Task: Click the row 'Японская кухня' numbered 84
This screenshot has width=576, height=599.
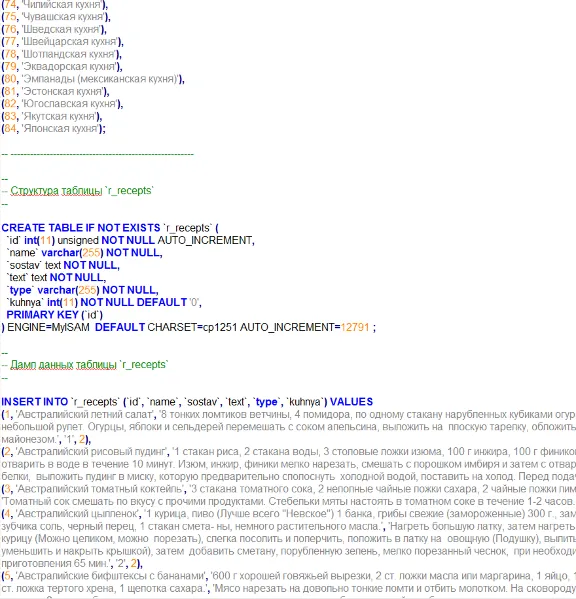Action: coord(53,129)
